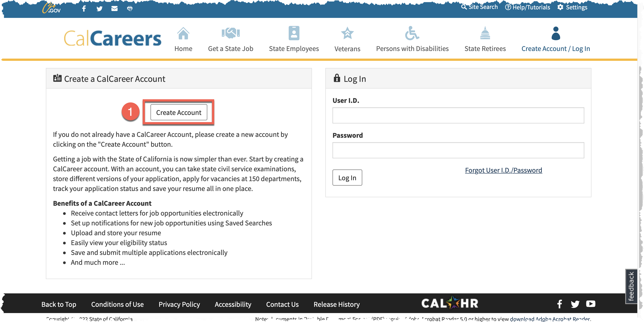The image size is (644, 322).
Task: Share via header Twitter icon
Action: (x=100, y=9)
